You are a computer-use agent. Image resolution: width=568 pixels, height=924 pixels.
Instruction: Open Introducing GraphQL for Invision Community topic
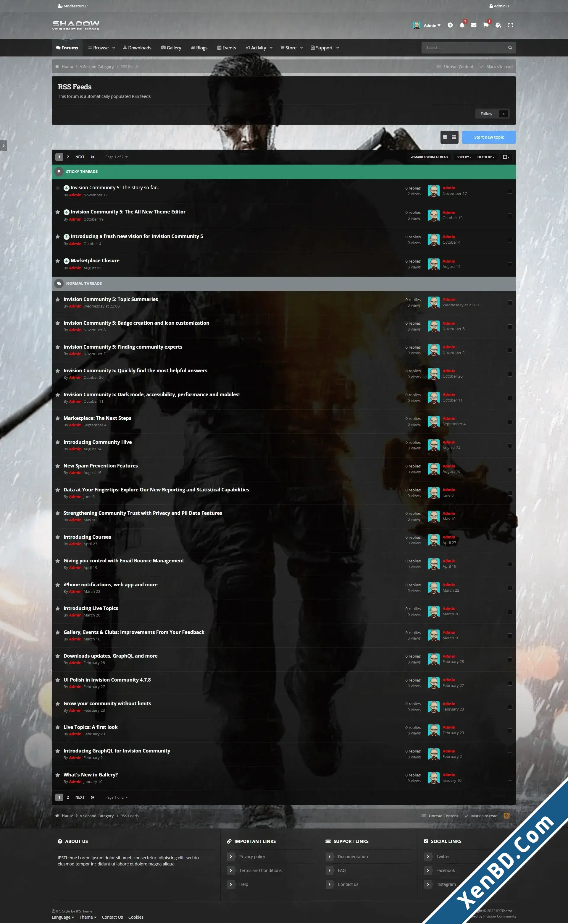coord(117,751)
